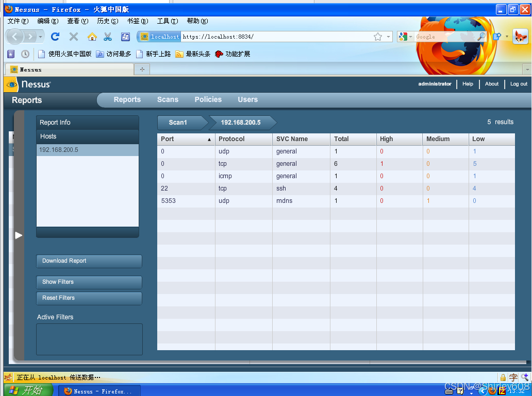Go to the home page icon
Viewport: 532px width, 396px height.
92,37
